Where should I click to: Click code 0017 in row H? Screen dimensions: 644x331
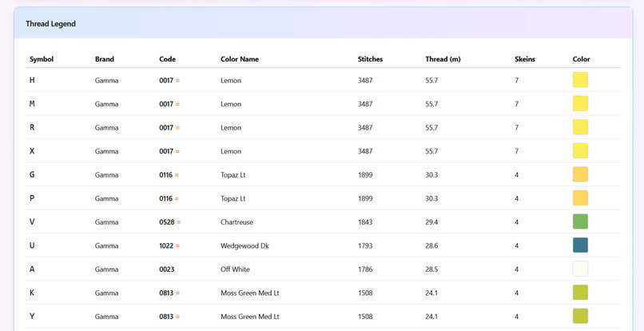tap(166, 81)
